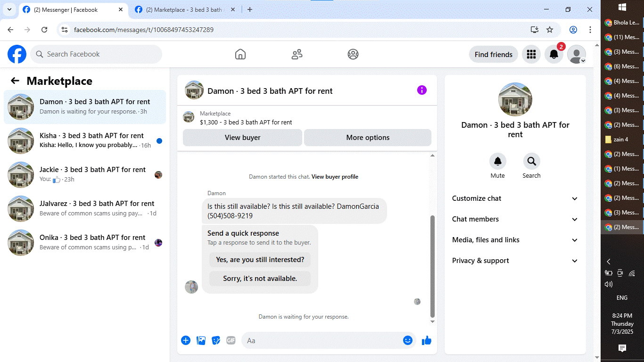
Task: Open Jackie conversation in the list
Action: (x=85, y=175)
